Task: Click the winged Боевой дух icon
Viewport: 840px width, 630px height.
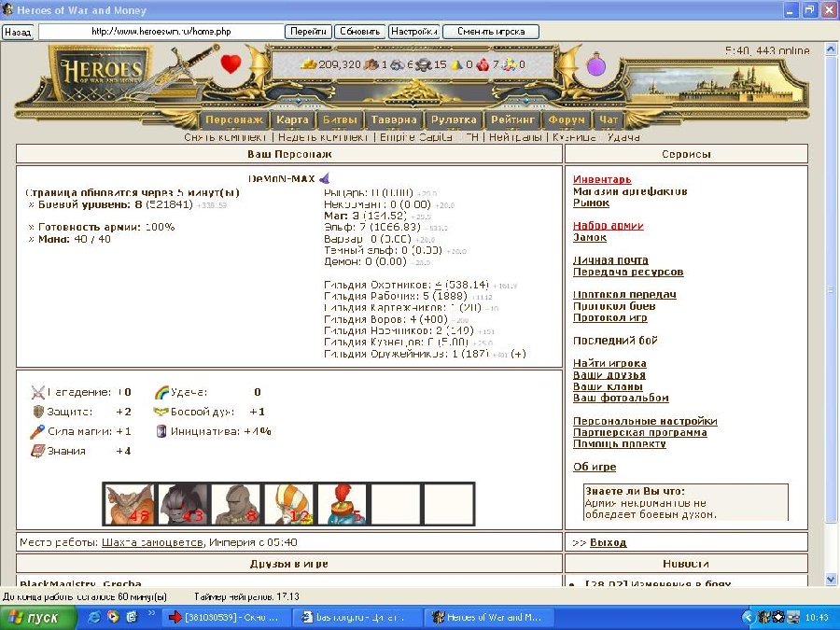Action: (161, 412)
